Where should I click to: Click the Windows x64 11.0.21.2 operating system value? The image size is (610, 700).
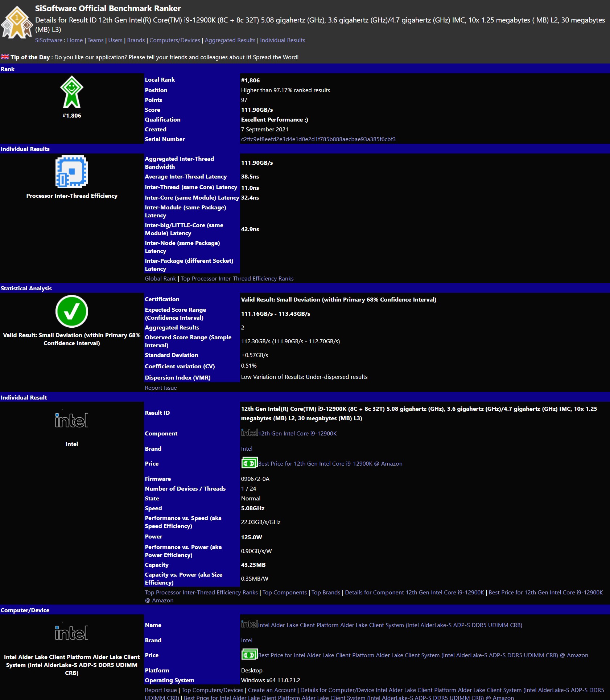pyautogui.click(x=271, y=680)
